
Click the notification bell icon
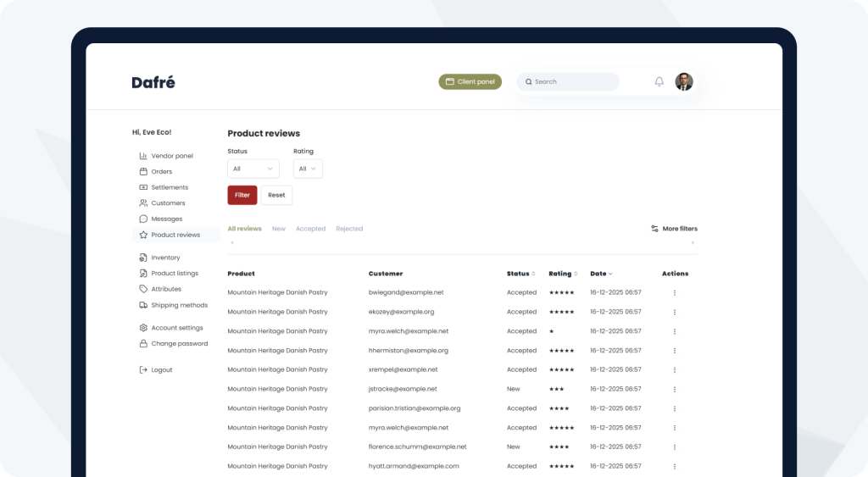659,81
